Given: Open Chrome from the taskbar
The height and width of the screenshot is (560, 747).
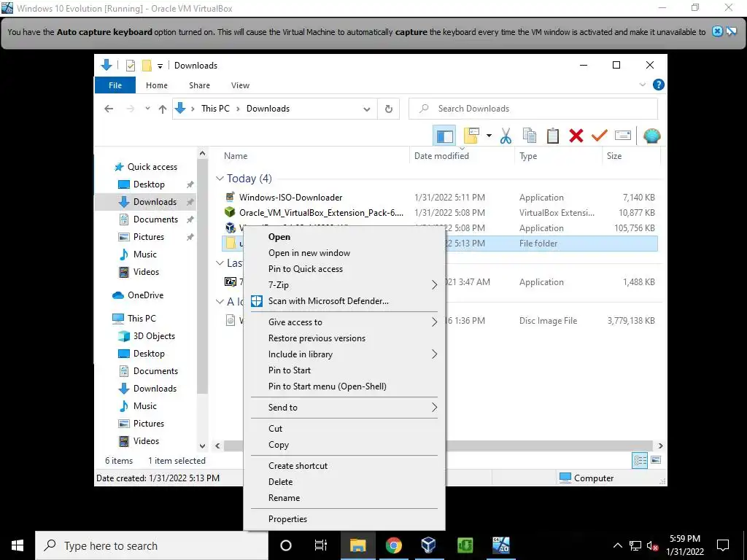Looking at the screenshot, I should point(393,545).
